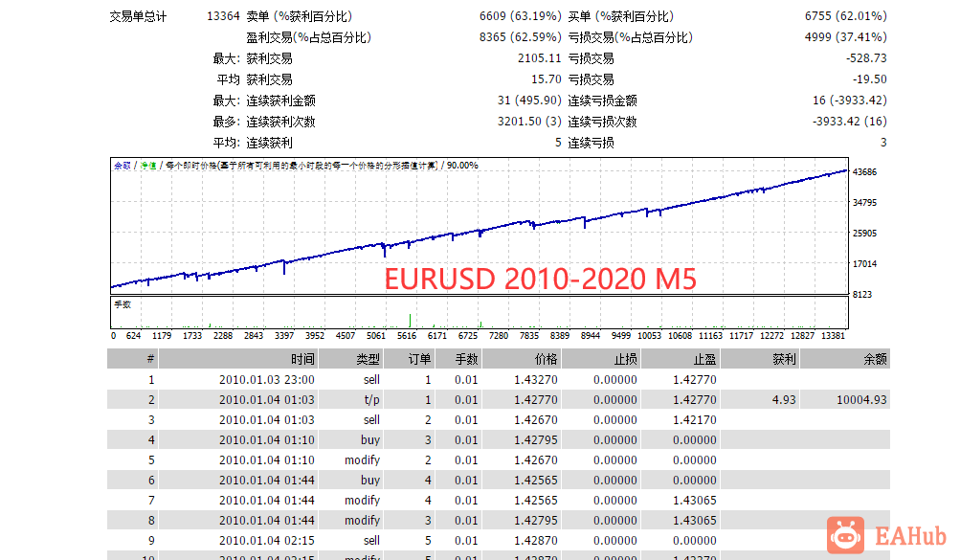The image size is (960, 560).
Task: Click price 1.43270 in row 1
Action: tap(536, 379)
